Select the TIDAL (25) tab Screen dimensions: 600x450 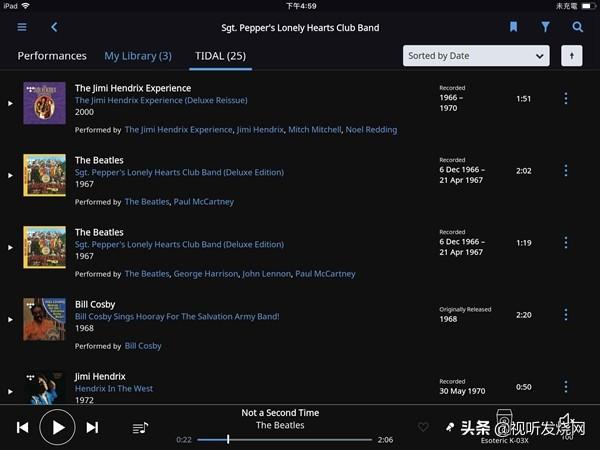pos(220,56)
